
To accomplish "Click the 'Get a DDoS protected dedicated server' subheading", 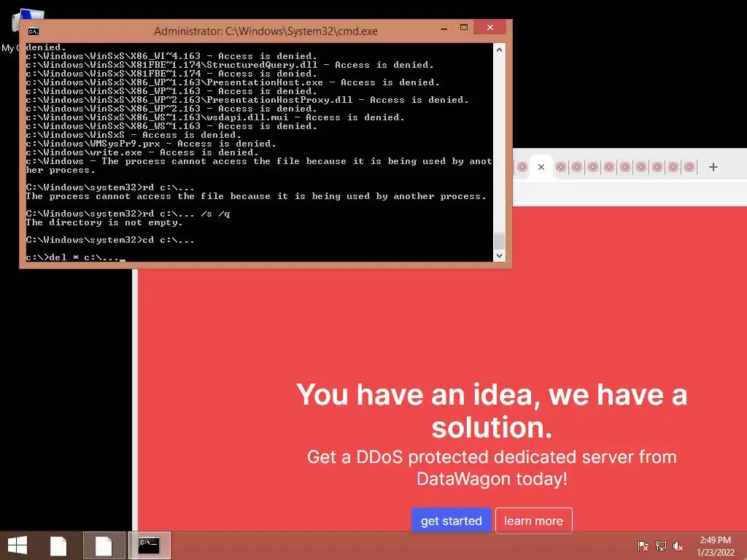I will 492,467.
